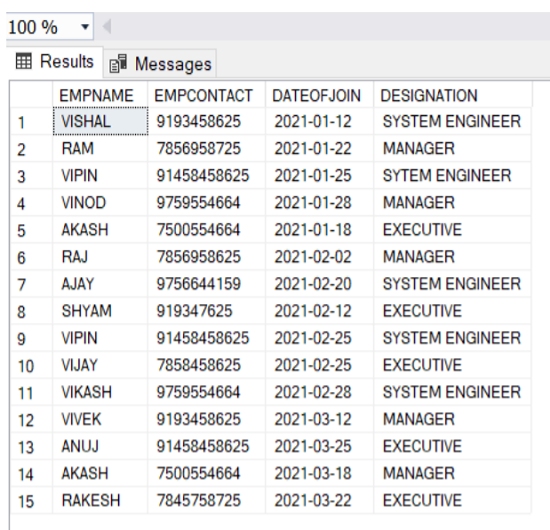This screenshot has width=550, height=530.
Task: Select VIPIN name in row 9
Action: coord(100,338)
